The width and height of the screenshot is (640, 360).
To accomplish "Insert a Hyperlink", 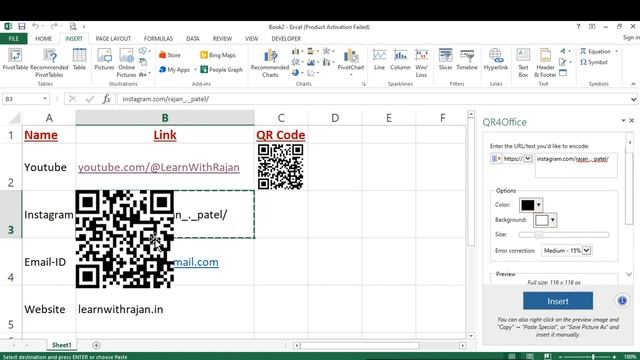I will click(x=496, y=60).
